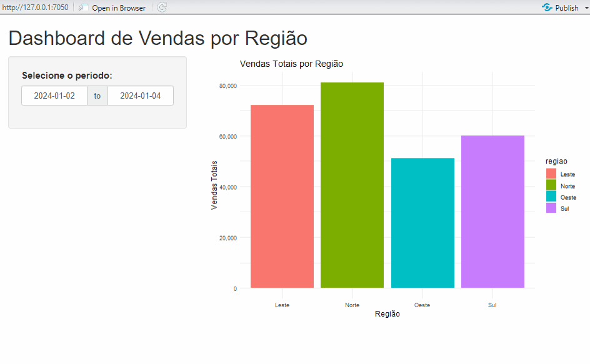Click the Leste red legend swatch
590x364 pixels.
pos(551,174)
